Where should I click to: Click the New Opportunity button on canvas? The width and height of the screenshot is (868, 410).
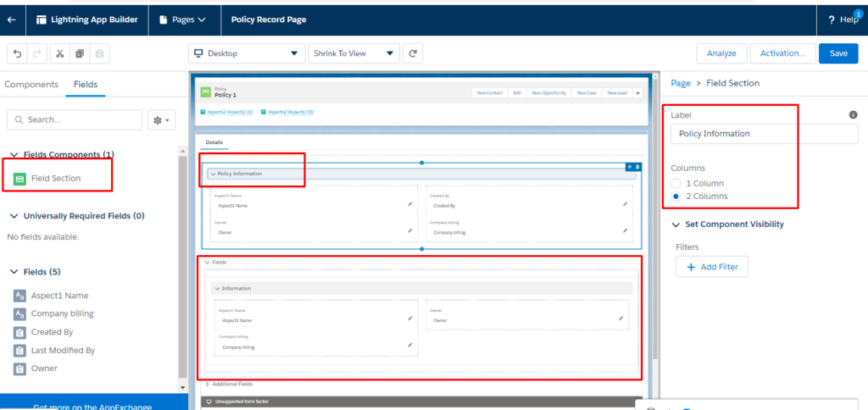(548, 93)
